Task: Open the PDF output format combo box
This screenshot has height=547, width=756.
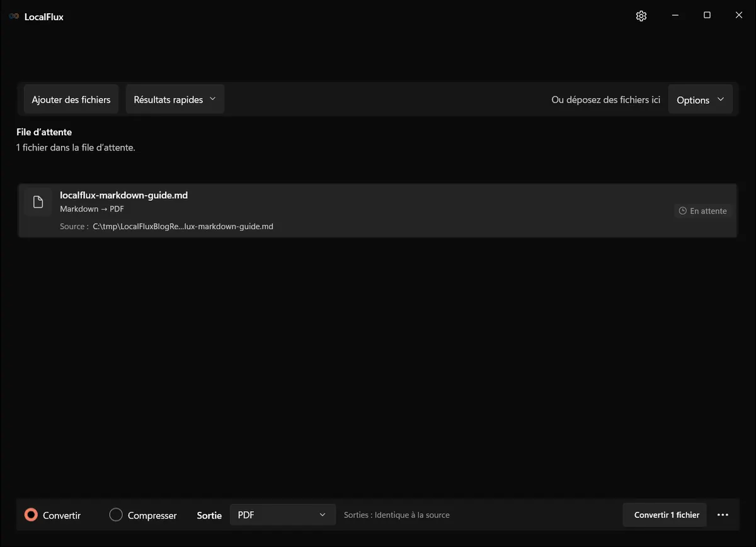Action: 282,515
